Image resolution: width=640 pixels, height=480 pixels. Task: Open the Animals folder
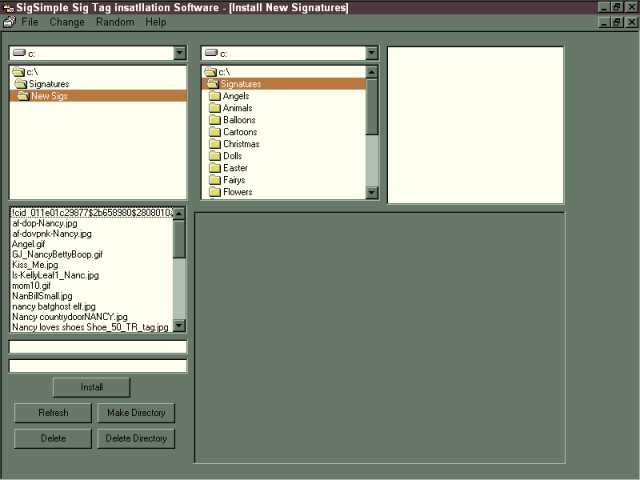(x=231, y=108)
